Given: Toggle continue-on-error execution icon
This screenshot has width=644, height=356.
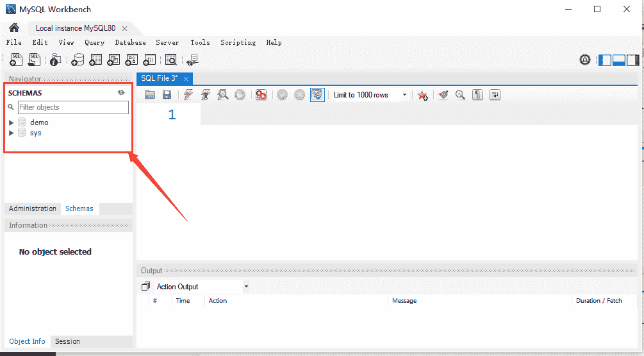Looking at the screenshot, I should (x=261, y=95).
